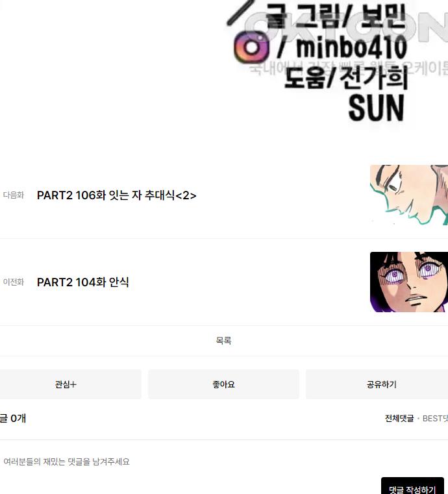The width and height of the screenshot is (448, 494).
Task: Click the Instagram logo in the credits
Action: click(251, 47)
